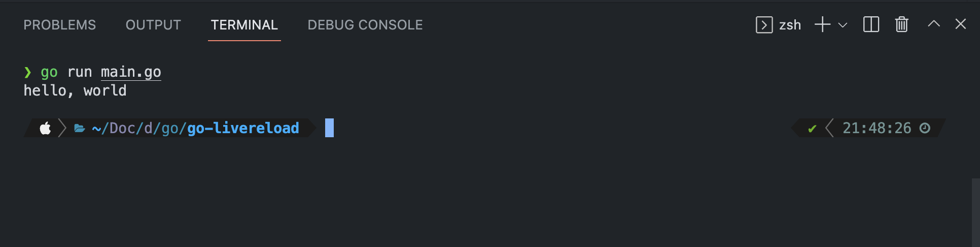Screen dimensions: 980x247
Task: Click the terminal vertical scrollbar
Action: tap(975, 212)
